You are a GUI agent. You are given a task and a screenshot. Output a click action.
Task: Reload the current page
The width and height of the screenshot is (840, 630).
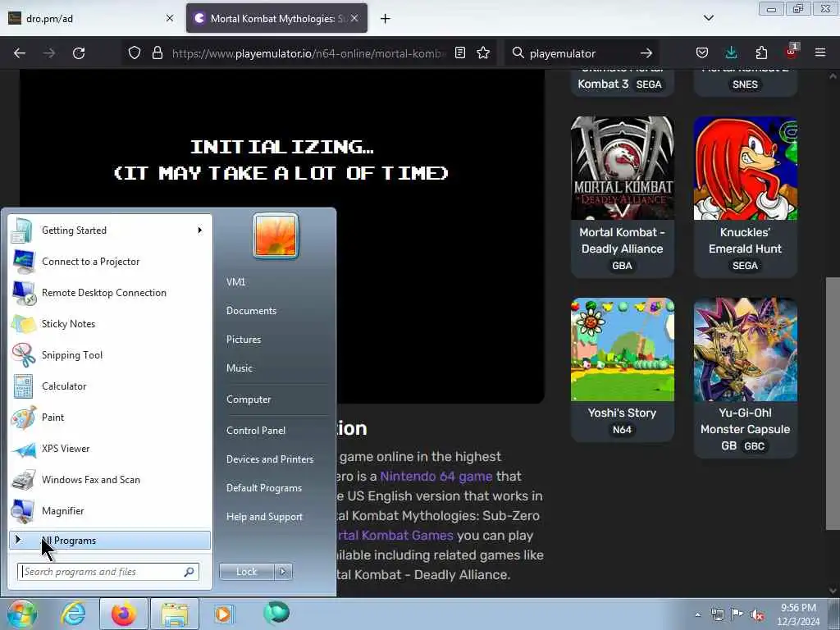[x=79, y=53]
